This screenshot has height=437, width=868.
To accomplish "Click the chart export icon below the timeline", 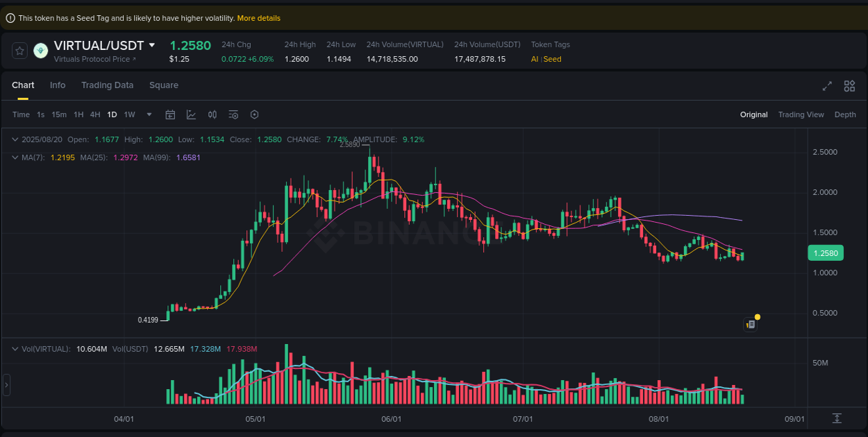I will [x=837, y=419].
